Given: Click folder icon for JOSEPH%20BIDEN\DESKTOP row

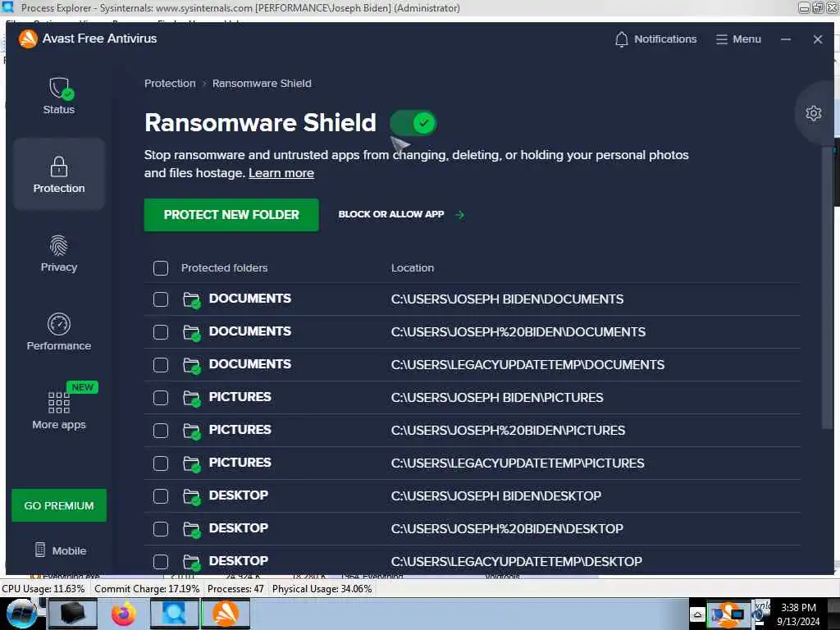Looking at the screenshot, I should click(191, 529).
